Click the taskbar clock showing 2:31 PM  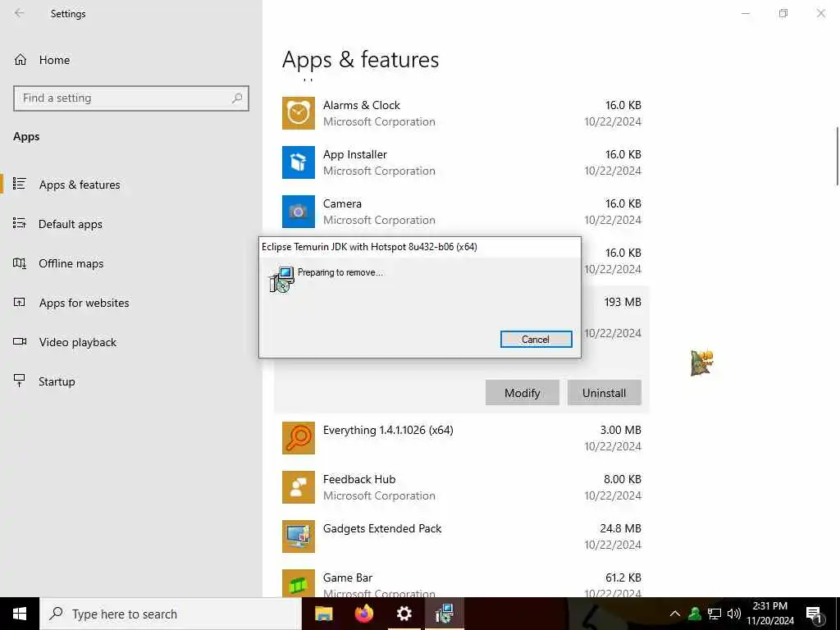coord(769,614)
